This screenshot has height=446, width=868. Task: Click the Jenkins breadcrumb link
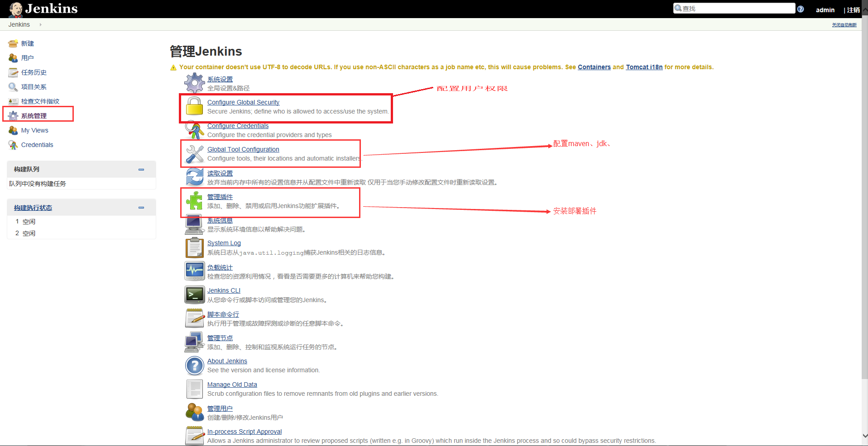(19, 24)
